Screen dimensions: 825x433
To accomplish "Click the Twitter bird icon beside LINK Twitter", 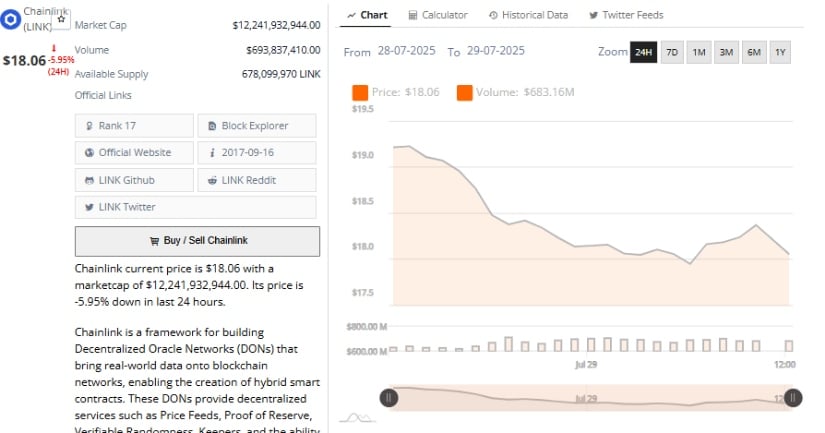I will 89,207.
